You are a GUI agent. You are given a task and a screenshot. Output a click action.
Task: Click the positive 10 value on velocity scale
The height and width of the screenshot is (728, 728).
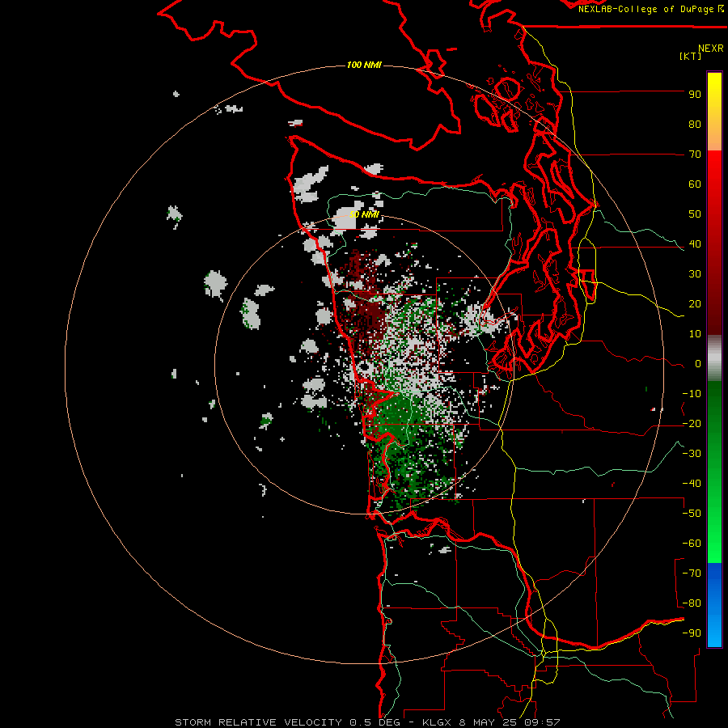tap(695, 334)
